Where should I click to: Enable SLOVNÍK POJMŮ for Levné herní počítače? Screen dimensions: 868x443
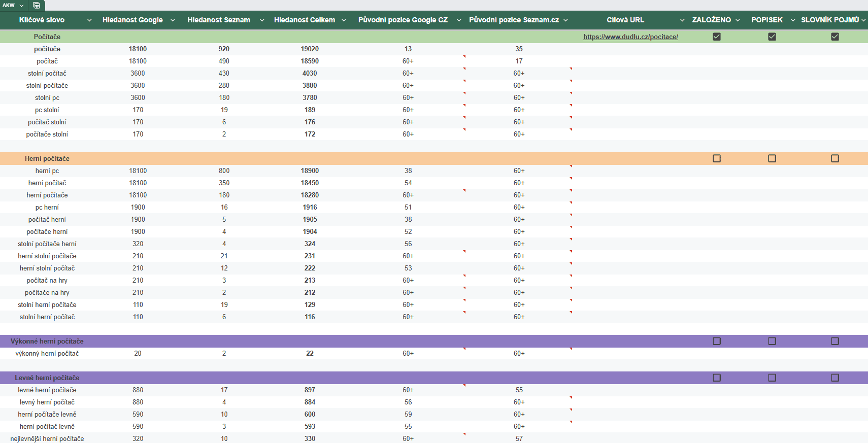tap(835, 378)
